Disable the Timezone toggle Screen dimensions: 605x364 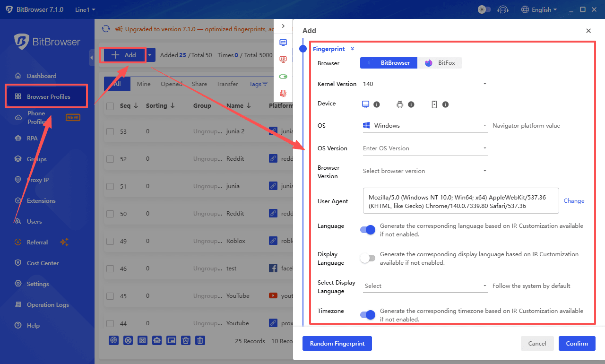pyautogui.click(x=368, y=314)
